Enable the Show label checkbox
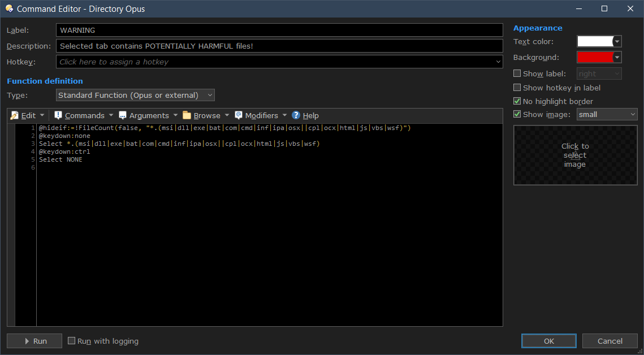 click(x=517, y=73)
